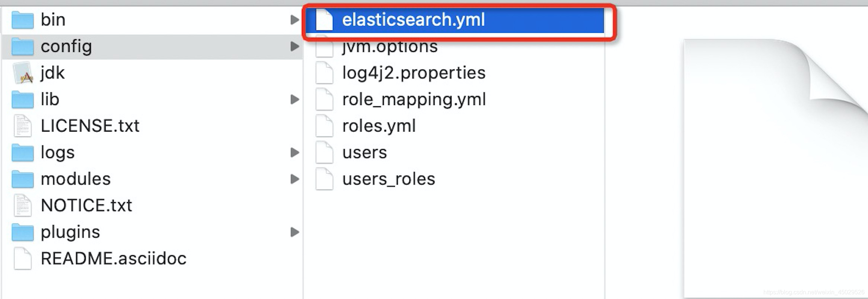868x299 pixels.
Task: Select the logs folder name
Action: (x=58, y=153)
